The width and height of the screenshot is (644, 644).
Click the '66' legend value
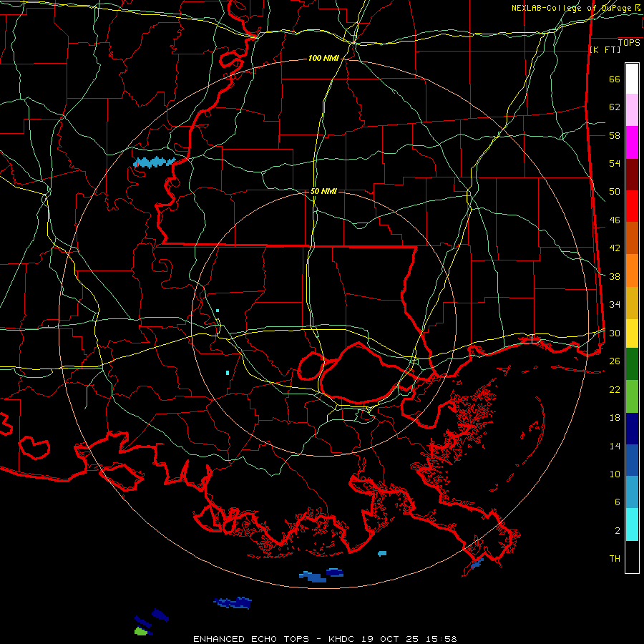click(x=615, y=79)
